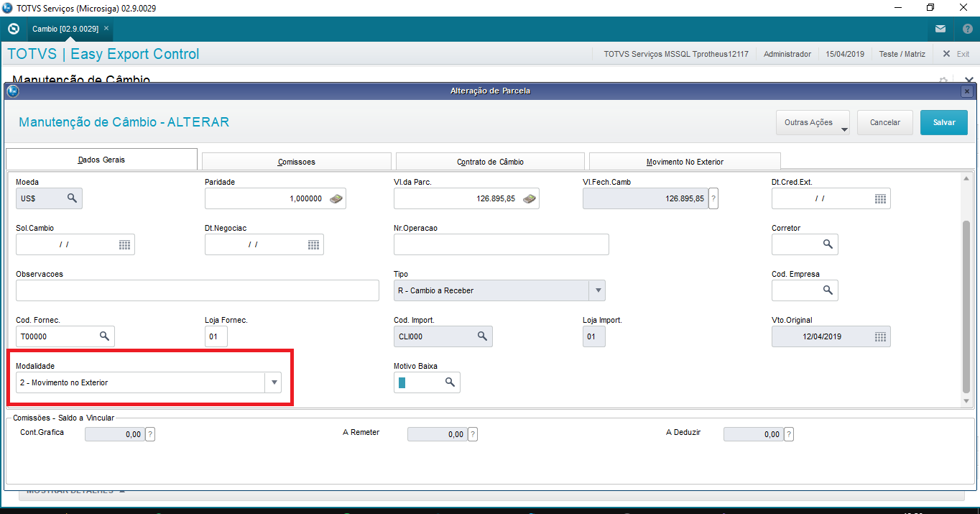Open the Corretor lookup magnifier
The image size is (980, 514).
pos(828,244)
